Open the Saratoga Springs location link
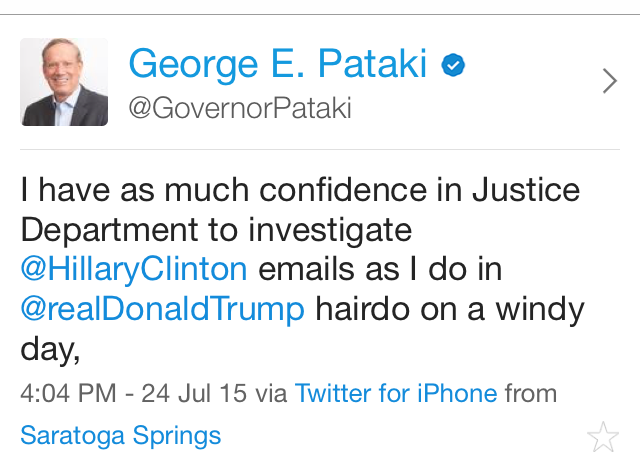640x467 pixels. click(x=121, y=436)
